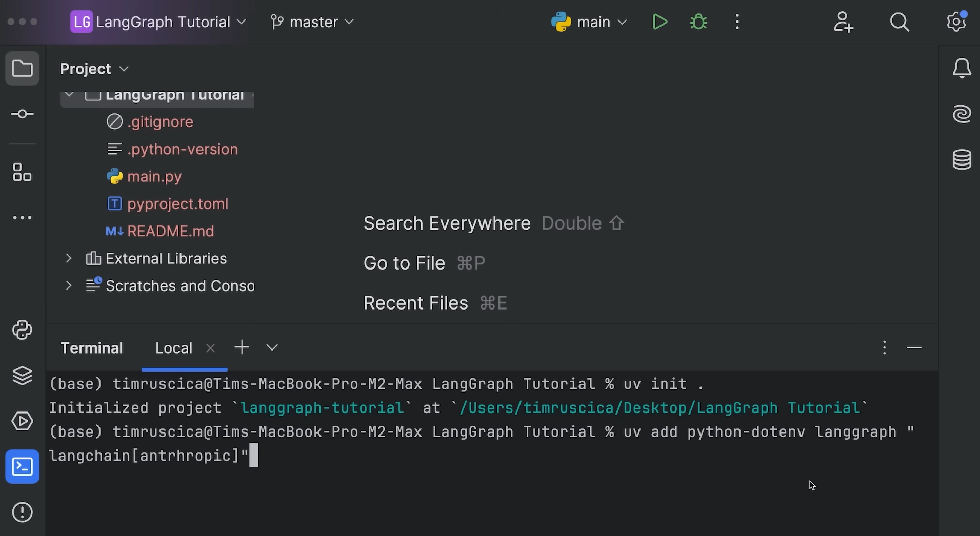Run the main configuration
Viewport: 980px width, 536px height.
click(659, 22)
